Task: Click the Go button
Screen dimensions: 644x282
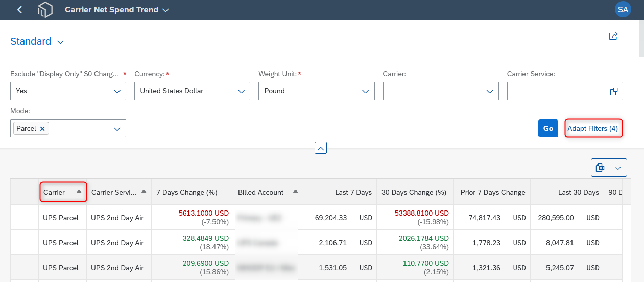Action: [x=548, y=128]
